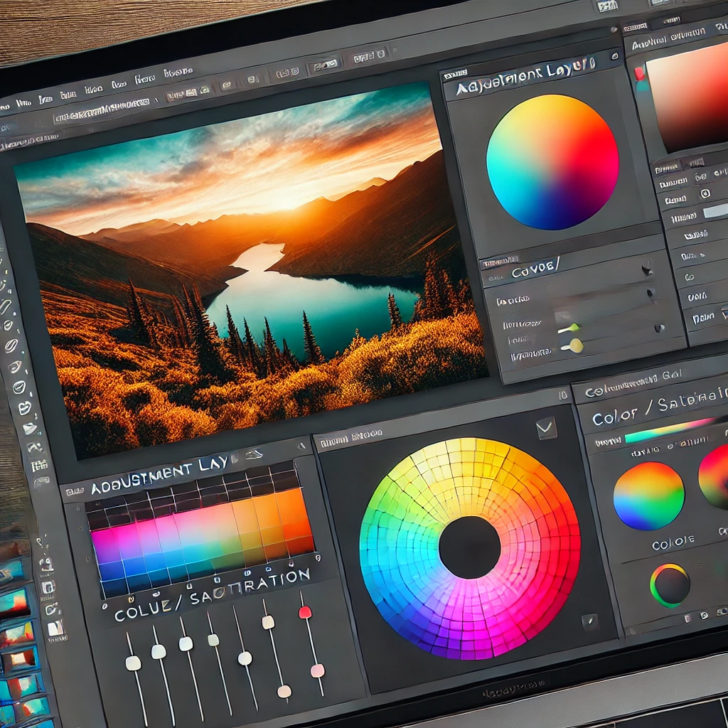Click the rightmost button group in the top options bar
This screenshot has width=728, height=728.
pyautogui.click(x=369, y=57)
